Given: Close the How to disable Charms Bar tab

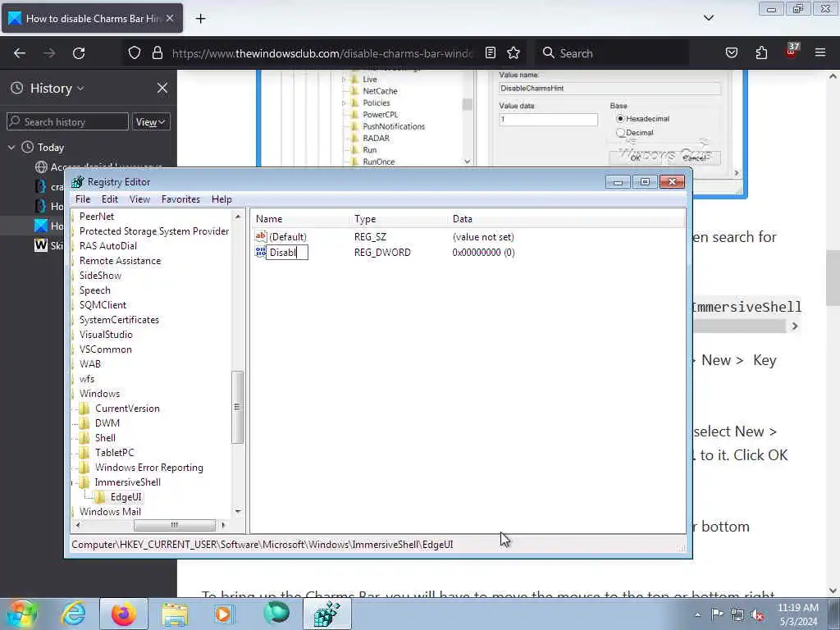Looking at the screenshot, I should 170,18.
